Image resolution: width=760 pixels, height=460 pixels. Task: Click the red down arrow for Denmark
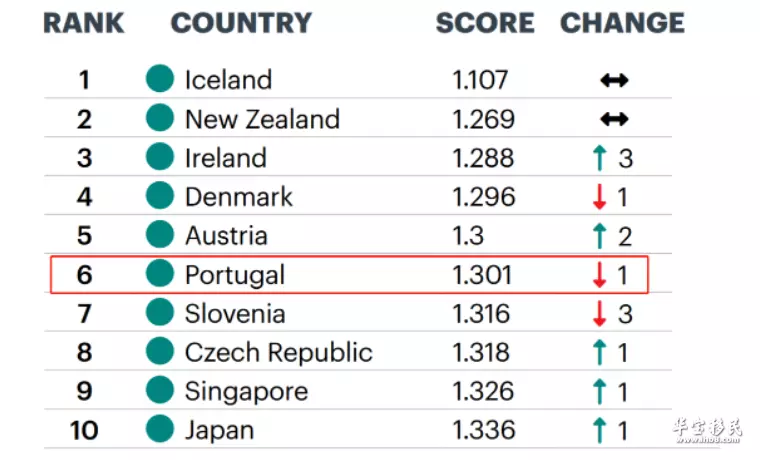[600, 197]
